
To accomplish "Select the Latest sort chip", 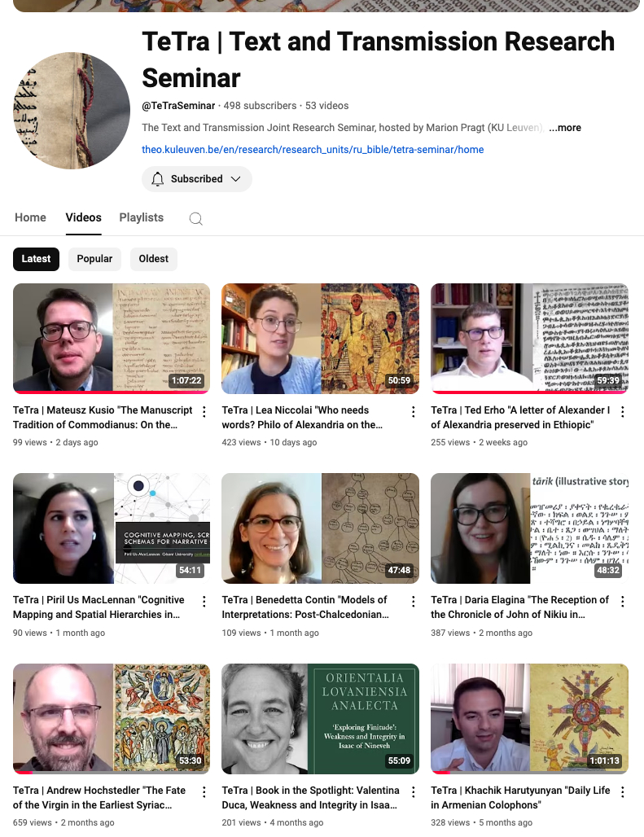I will coord(37,259).
